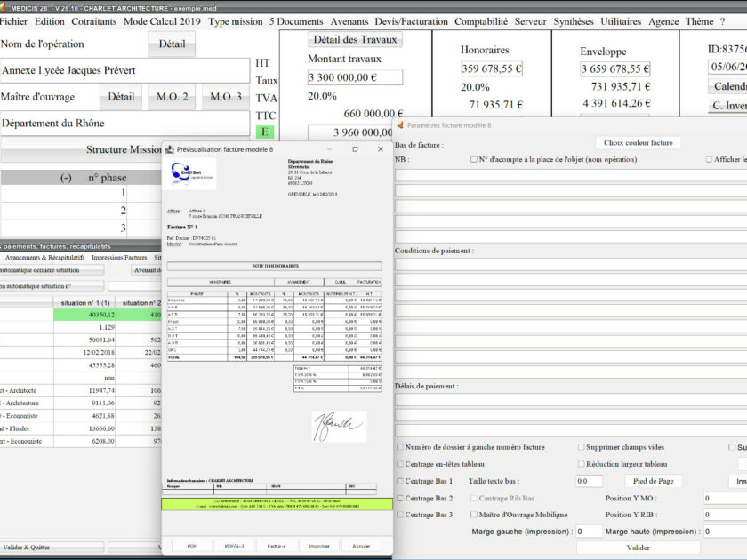Screen dimensions: 747x560
Task: Click the M.O. 3 button
Action: point(226,97)
